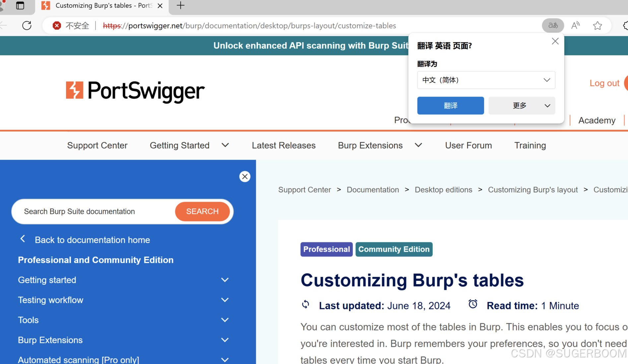Click the Getting Started menu item

179,145
